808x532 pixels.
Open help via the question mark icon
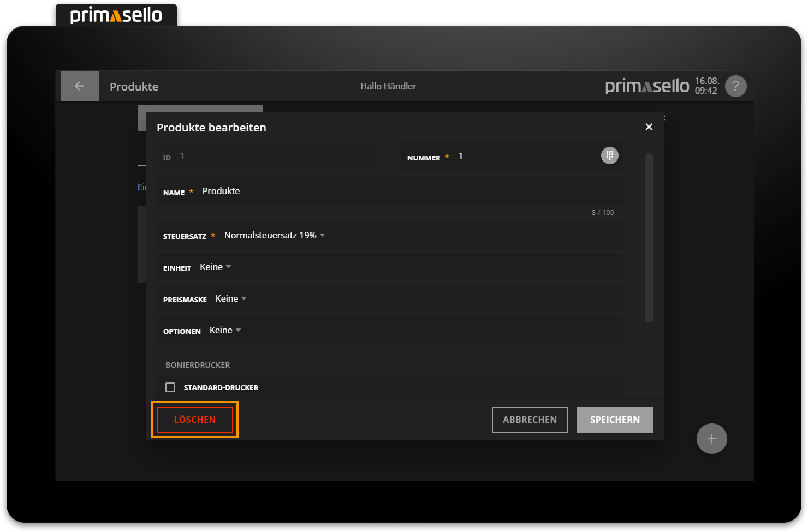pyautogui.click(x=735, y=86)
